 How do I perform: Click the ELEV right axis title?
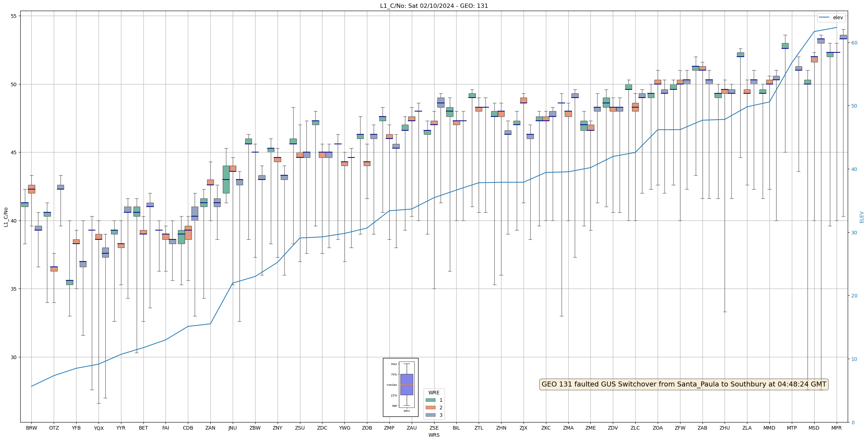point(862,217)
